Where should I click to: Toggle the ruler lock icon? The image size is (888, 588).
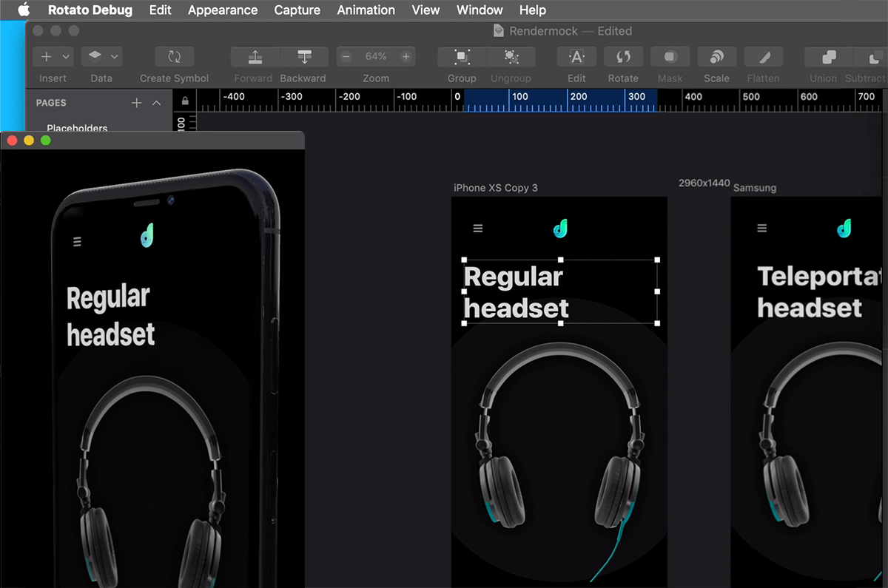click(x=185, y=101)
